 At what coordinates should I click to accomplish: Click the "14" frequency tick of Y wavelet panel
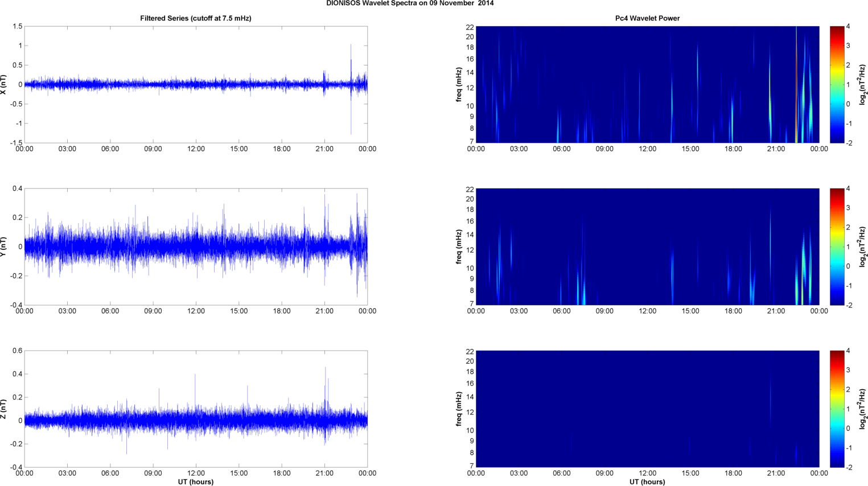point(470,234)
